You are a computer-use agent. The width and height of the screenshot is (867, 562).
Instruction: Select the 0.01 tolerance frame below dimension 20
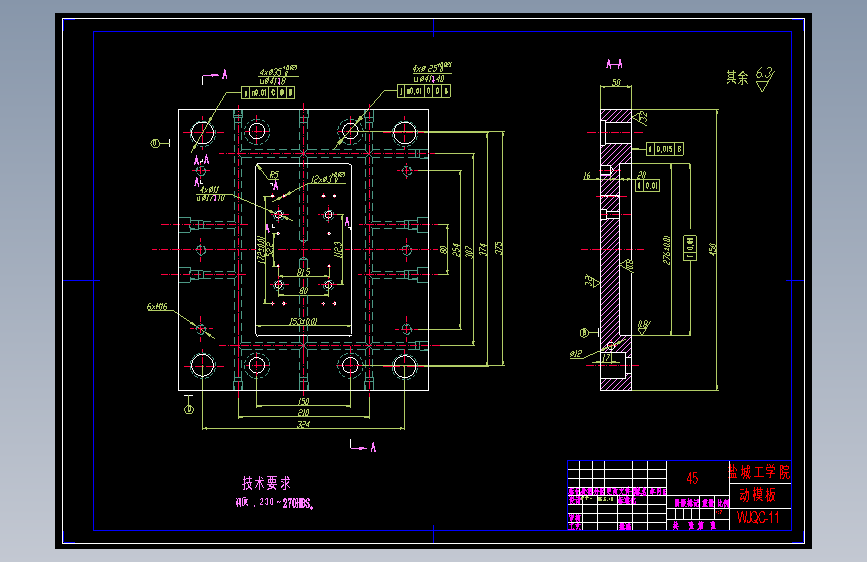coord(647,185)
